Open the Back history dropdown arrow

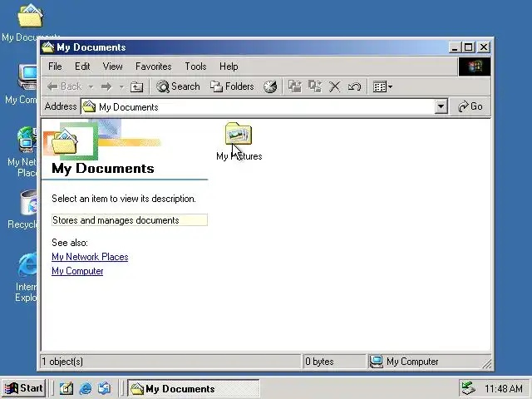[91, 86]
